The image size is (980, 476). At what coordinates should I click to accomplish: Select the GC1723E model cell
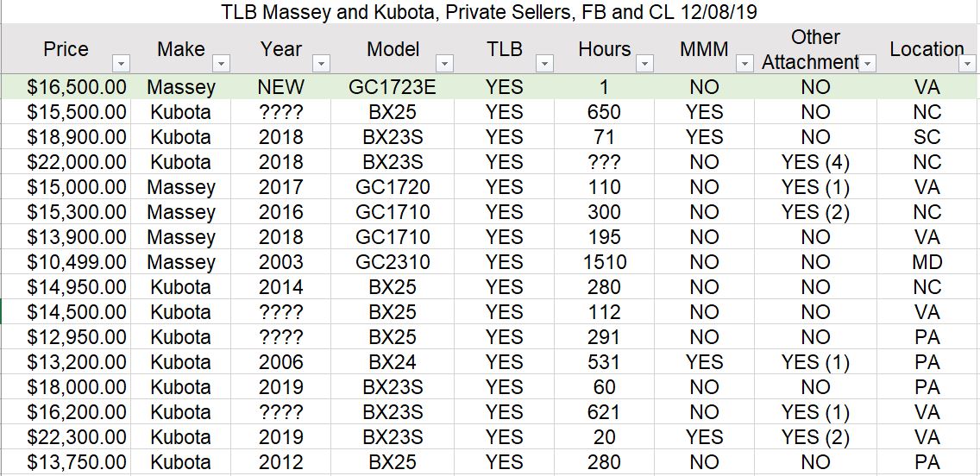(x=393, y=87)
